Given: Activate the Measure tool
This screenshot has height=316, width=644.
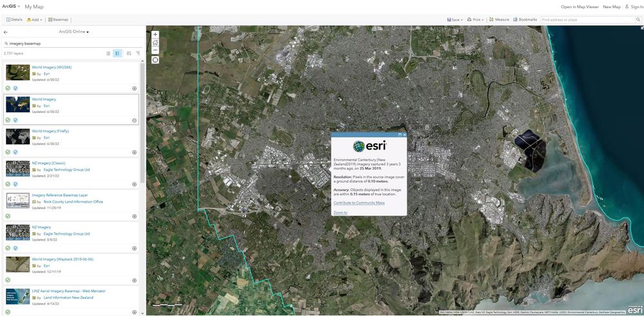Looking at the screenshot, I should coord(499,20).
